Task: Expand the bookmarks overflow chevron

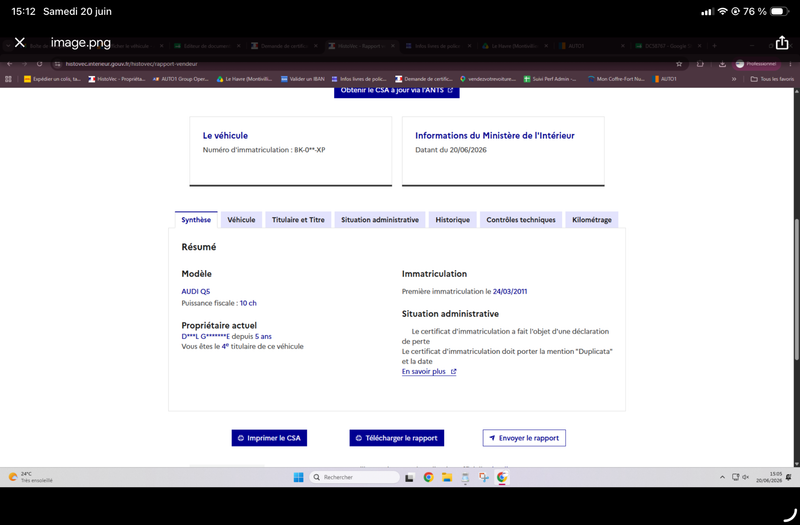Action: pyautogui.click(x=734, y=79)
